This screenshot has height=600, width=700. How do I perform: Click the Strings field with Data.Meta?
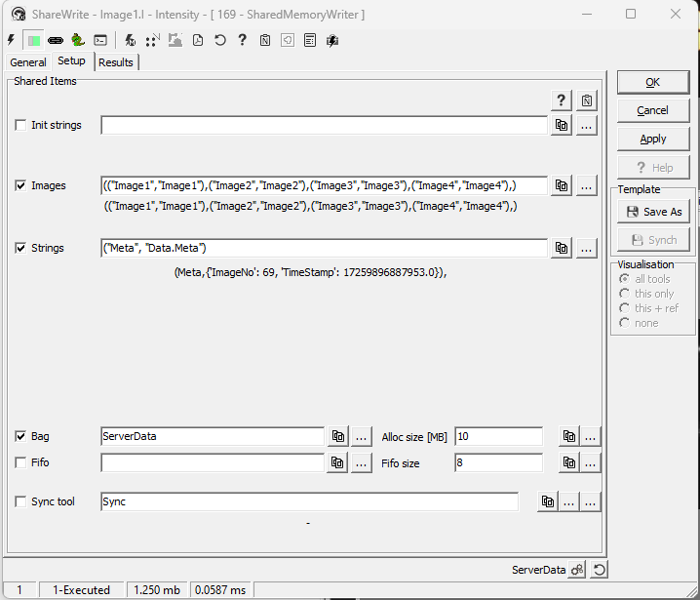coord(324,248)
